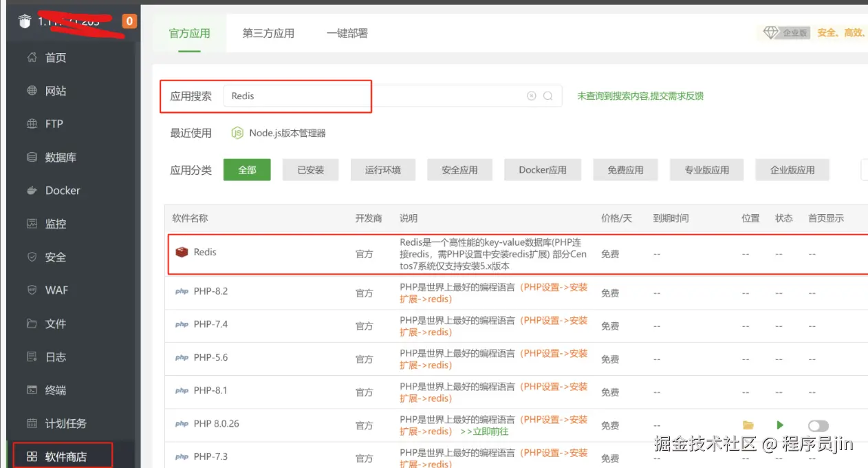Click the green play icon for PHP 8.0.26
The height and width of the screenshot is (468, 868).
pos(780,425)
